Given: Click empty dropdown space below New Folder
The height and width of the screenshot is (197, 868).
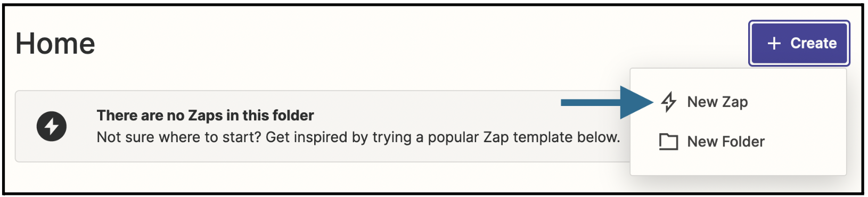Looking at the screenshot, I should 738,166.
